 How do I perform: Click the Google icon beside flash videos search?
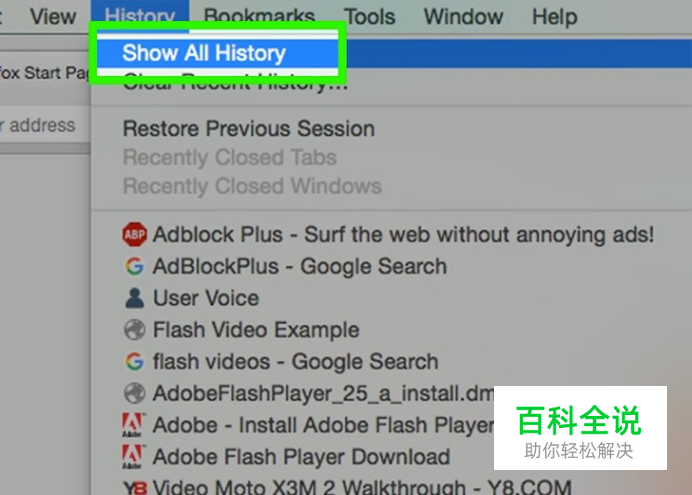click(x=134, y=362)
